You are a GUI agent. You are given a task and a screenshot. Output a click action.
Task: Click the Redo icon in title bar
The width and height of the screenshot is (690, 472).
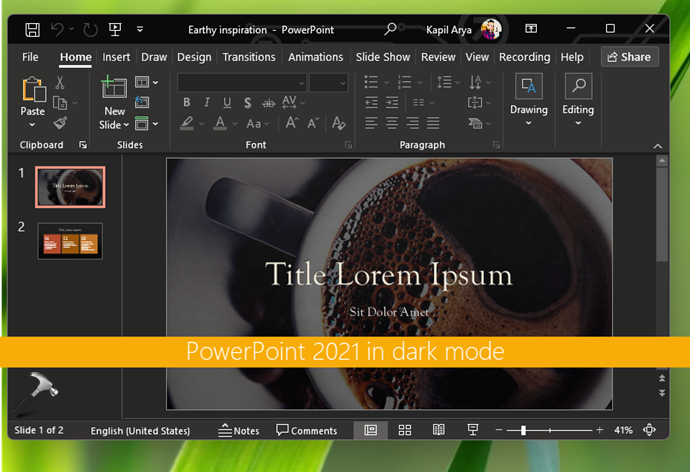90,29
